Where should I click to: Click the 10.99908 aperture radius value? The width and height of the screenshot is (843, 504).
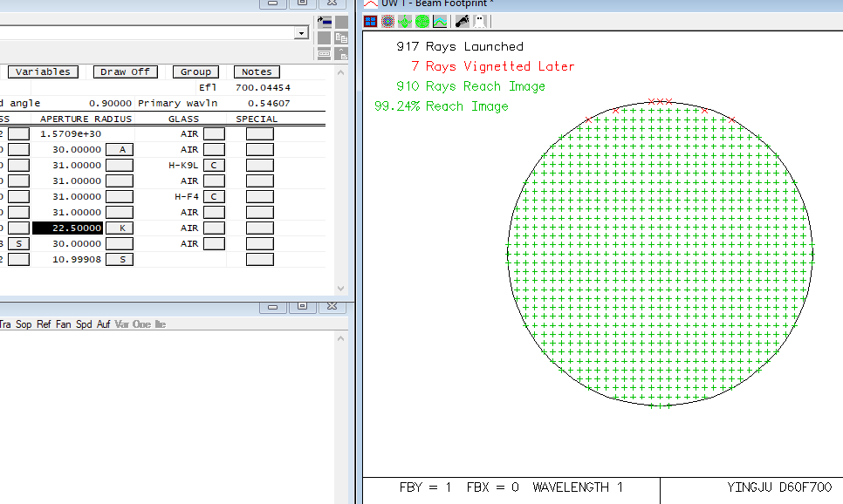(76, 260)
